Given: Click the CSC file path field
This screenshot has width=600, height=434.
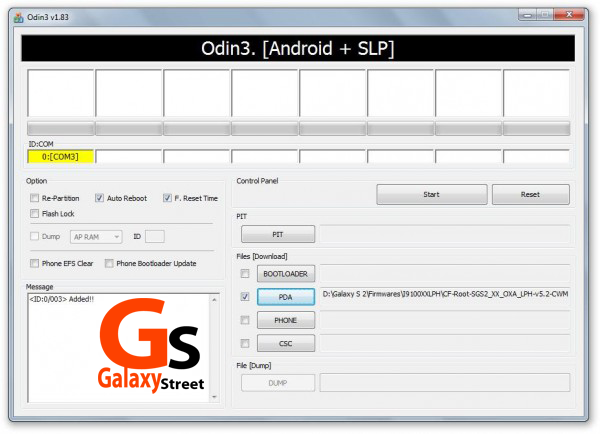Looking at the screenshot, I should pos(445,343).
